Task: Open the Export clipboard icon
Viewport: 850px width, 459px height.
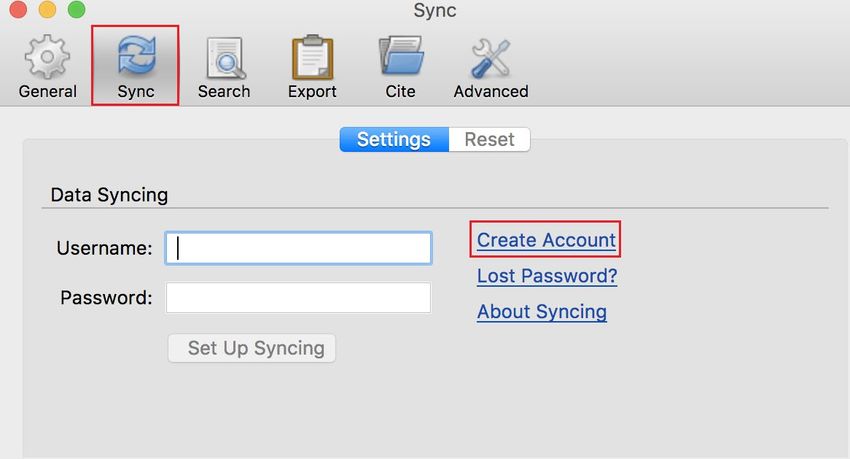Action: tap(312, 57)
